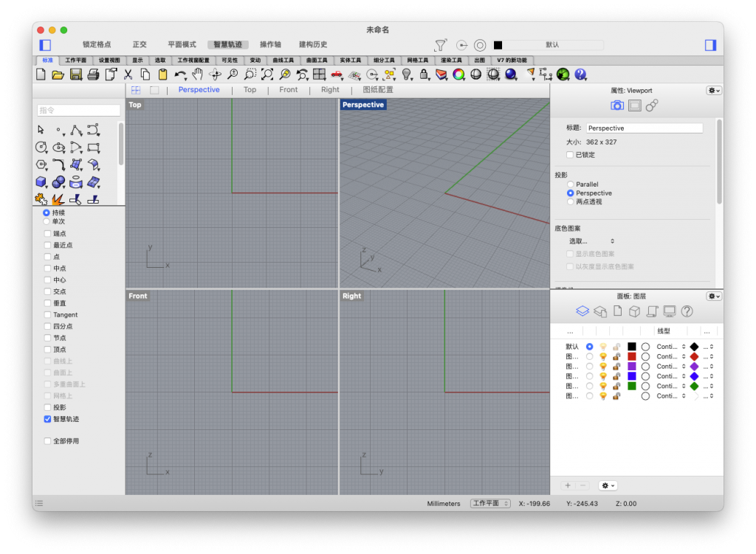The height and width of the screenshot is (554, 756).
Task: Switch to 工作平面 toolbar tab
Action: click(76, 60)
